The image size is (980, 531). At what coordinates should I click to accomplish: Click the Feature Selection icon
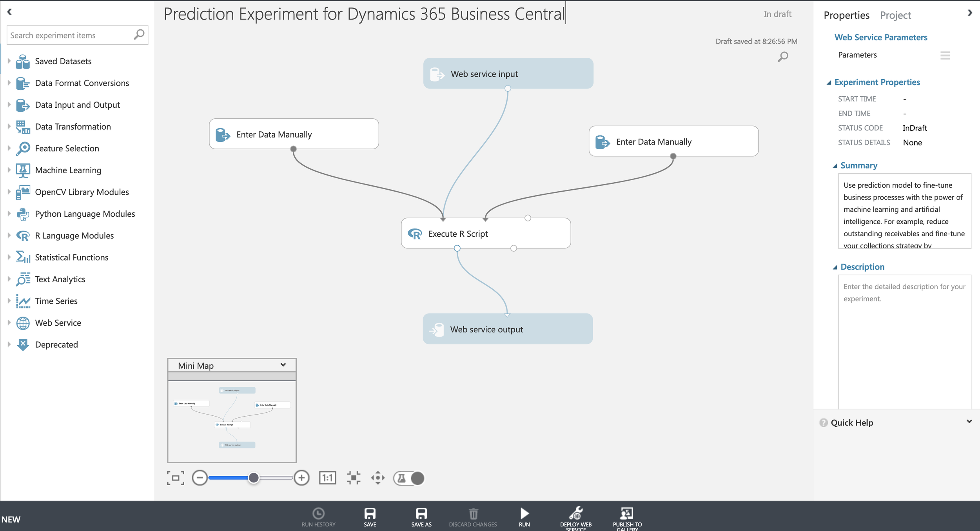23,149
